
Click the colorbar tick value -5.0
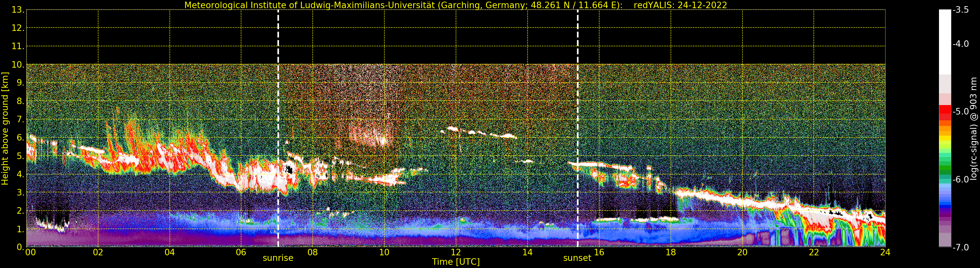[960, 112]
